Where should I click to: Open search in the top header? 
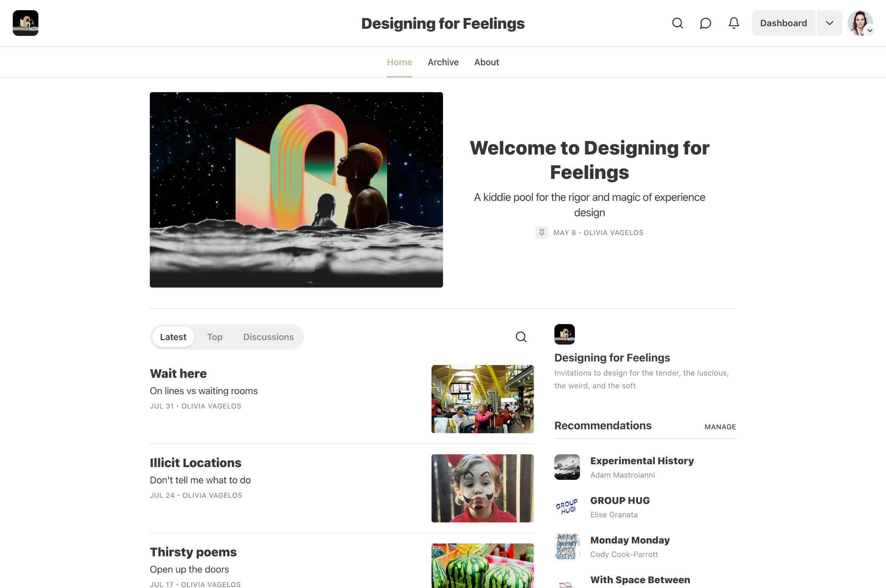(677, 23)
